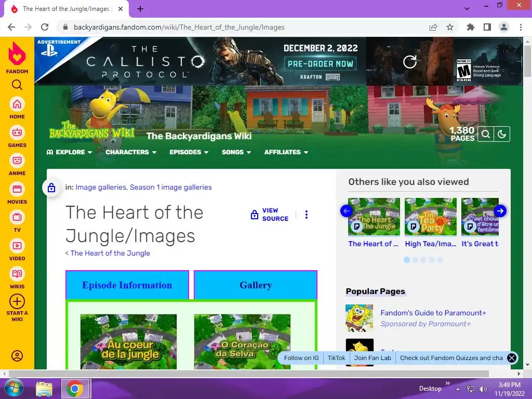This screenshot has width=532, height=399.
Task: Open the High Tea/Images recommendation card
Action: (431, 222)
